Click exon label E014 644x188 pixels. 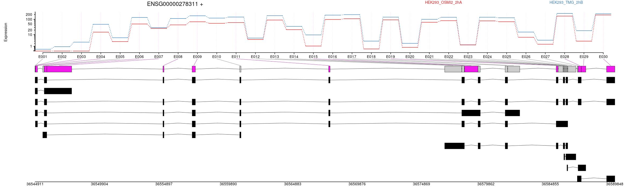pyautogui.click(x=294, y=57)
